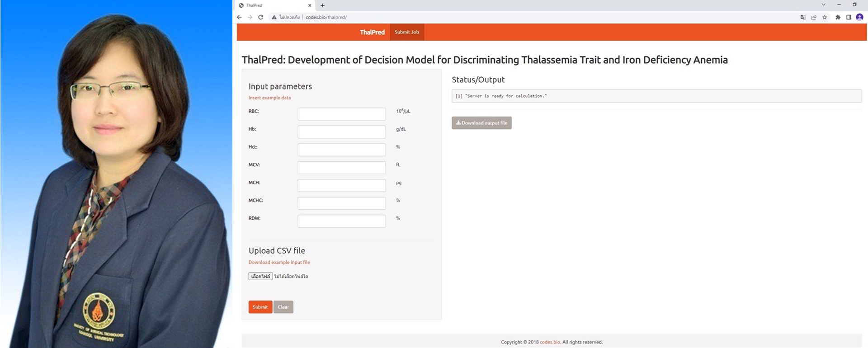The height and width of the screenshot is (348, 868).
Task: Click the portrait photo on the left
Action: pos(116,174)
